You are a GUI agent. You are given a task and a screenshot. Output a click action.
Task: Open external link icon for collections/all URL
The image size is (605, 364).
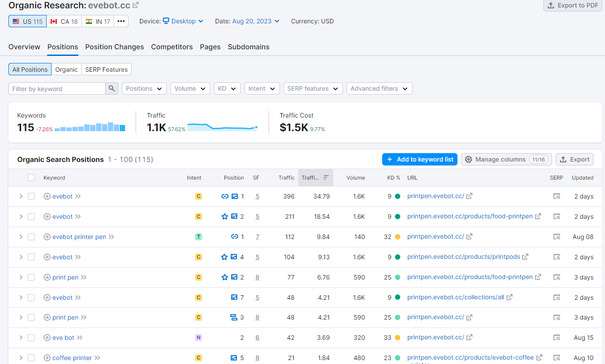tap(509, 297)
